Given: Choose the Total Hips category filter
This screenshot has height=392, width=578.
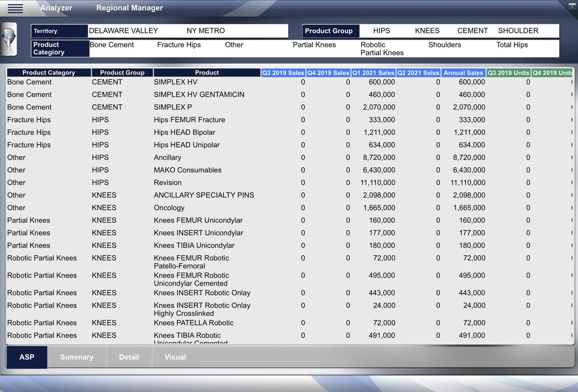Looking at the screenshot, I should click(x=512, y=45).
